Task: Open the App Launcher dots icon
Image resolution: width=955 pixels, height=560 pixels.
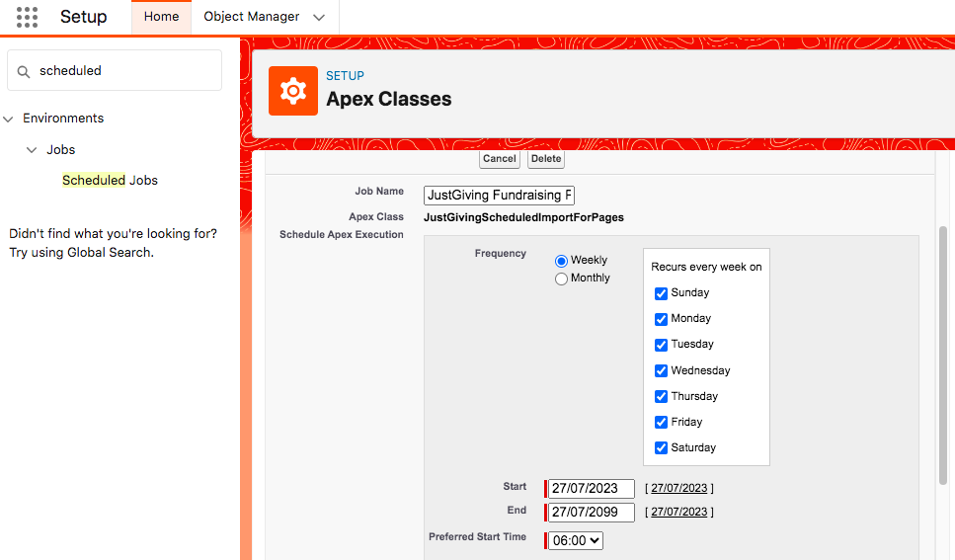Action: pyautogui.click(x=27, y=17)
